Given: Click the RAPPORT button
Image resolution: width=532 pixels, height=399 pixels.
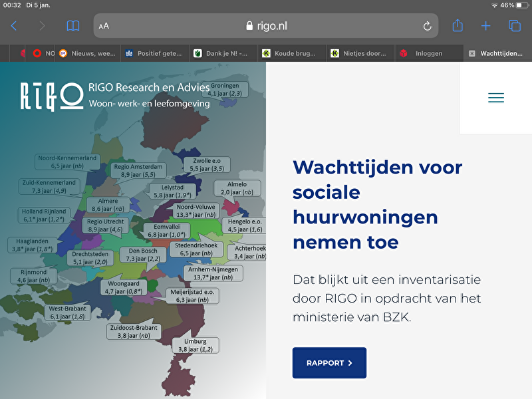Looking at the screenshot, I should tap(329, 362).
